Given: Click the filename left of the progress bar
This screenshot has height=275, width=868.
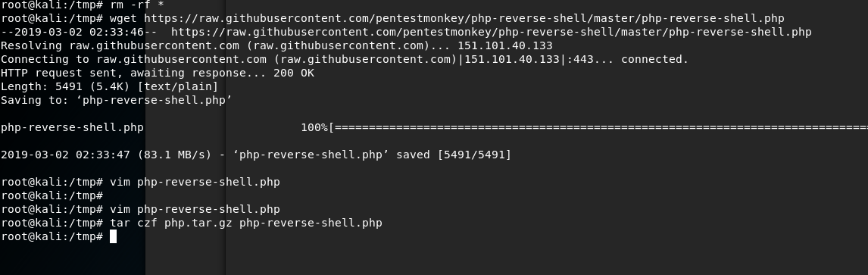Looking at the screenshot, I should tap(73, 127).
